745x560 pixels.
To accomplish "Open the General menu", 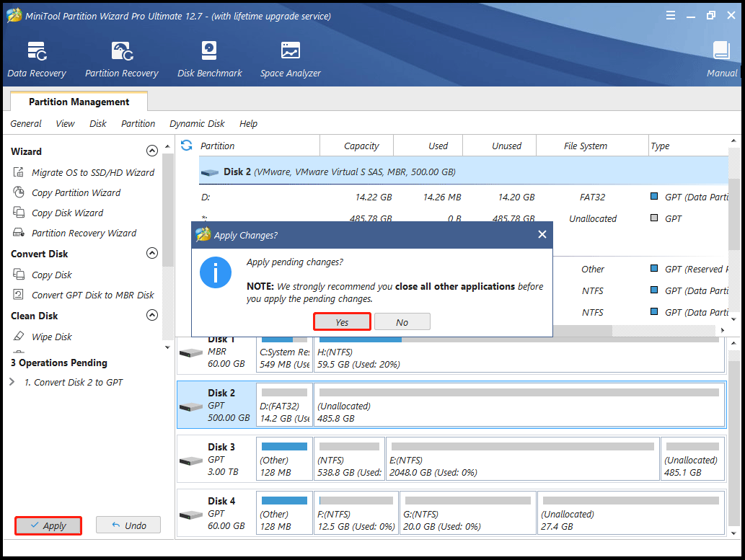I will pyautogui.click(x=26, y=123).
